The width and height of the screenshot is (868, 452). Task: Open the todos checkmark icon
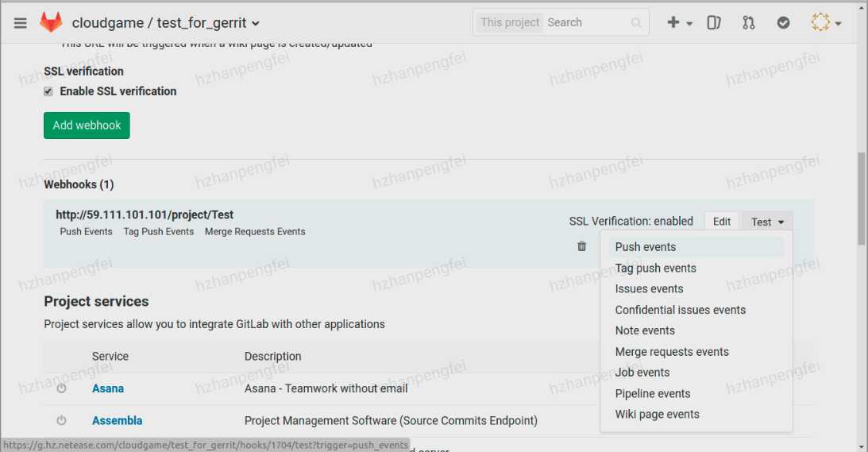(783, 23)
